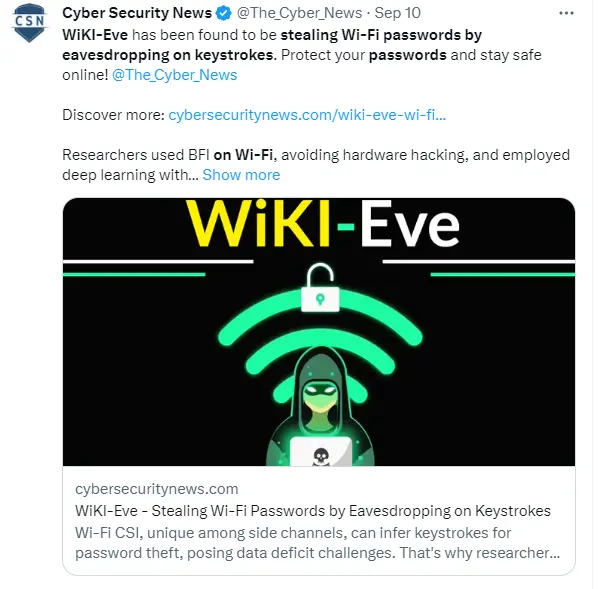Click the skull laptop in the card image
Image resolution: width=611 pixels, height=589 pixels.
tap(320, 451)
